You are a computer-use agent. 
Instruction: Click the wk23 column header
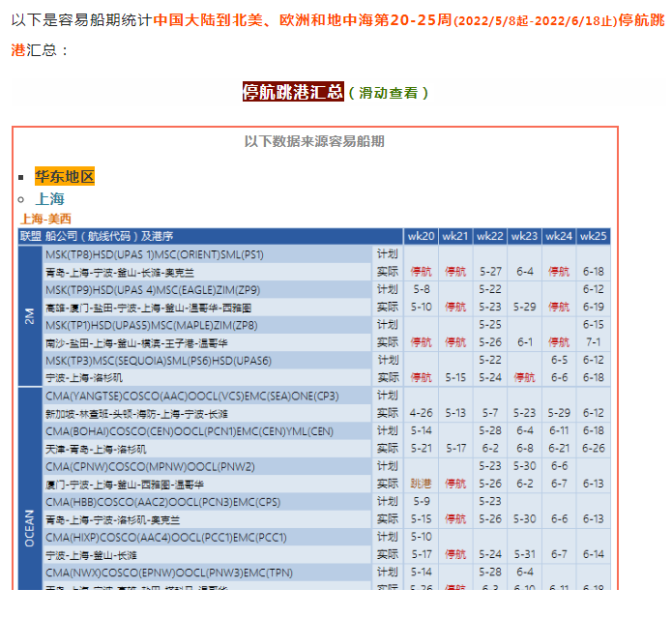525,236
